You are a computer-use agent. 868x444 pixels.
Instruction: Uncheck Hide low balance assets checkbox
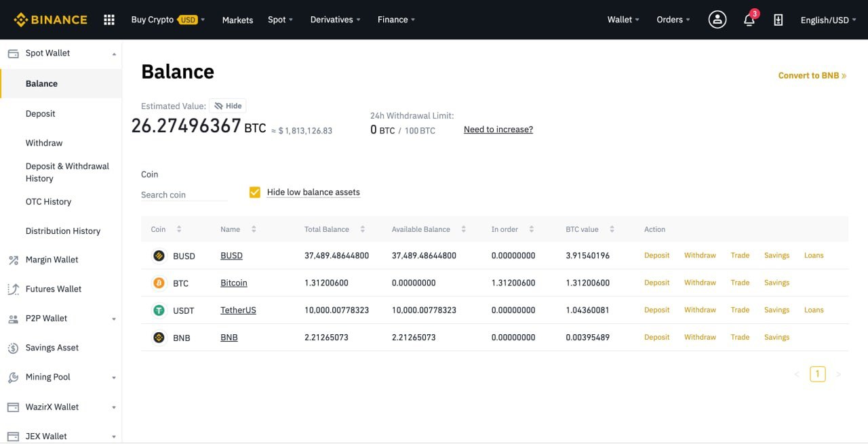(x=255, y=192)
